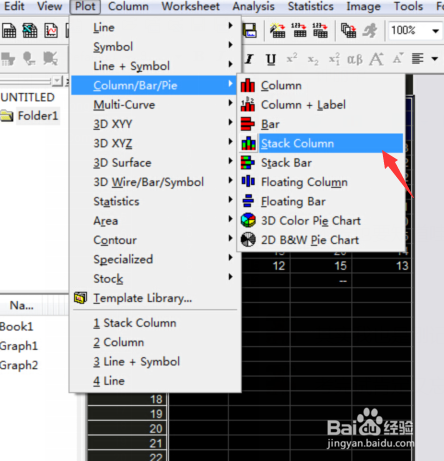
Task: Click the New Workbook toolbar icon
Action: point(9,31)
